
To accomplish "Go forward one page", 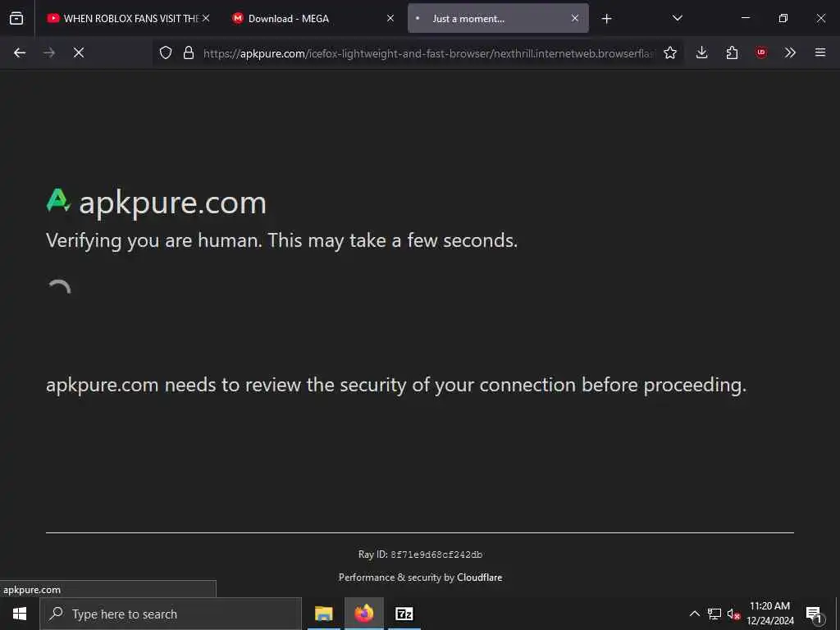I will [x=49, y=52].
